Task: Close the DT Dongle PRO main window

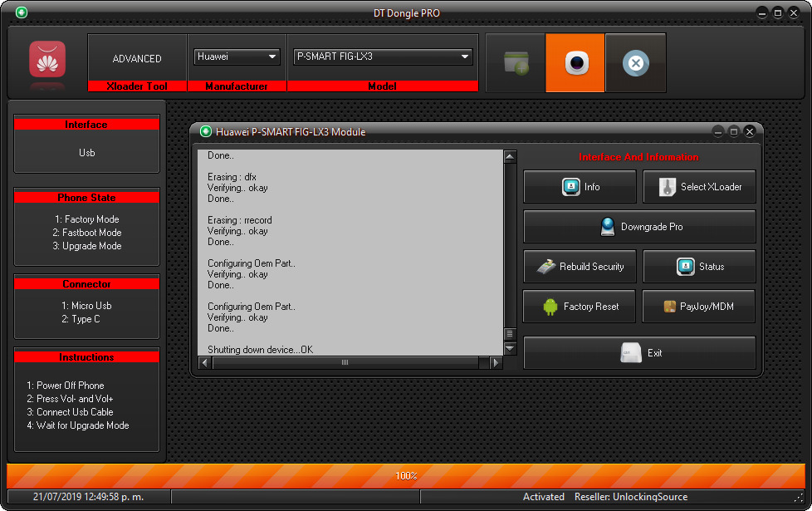Action: point(794,13)
